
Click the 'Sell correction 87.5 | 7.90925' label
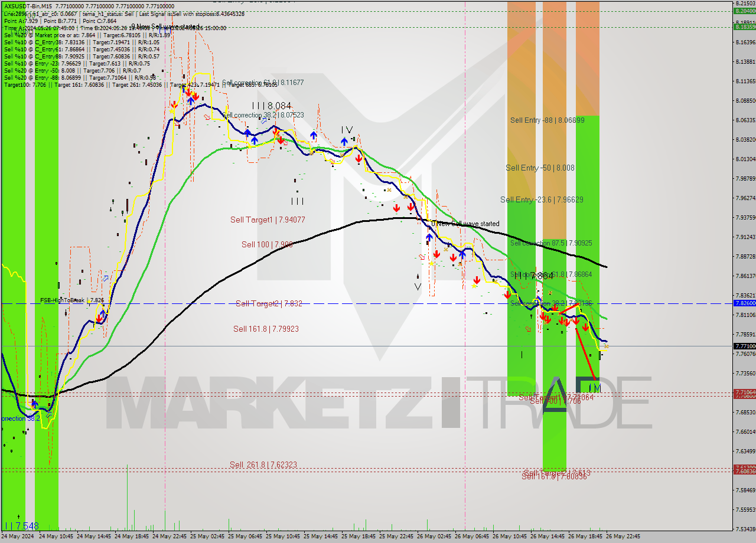pos(551,243)
